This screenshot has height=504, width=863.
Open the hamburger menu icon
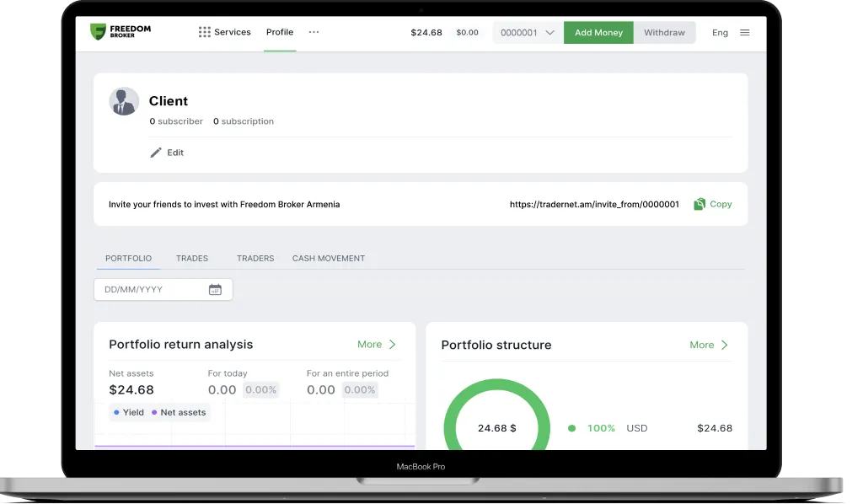point(744,33)
